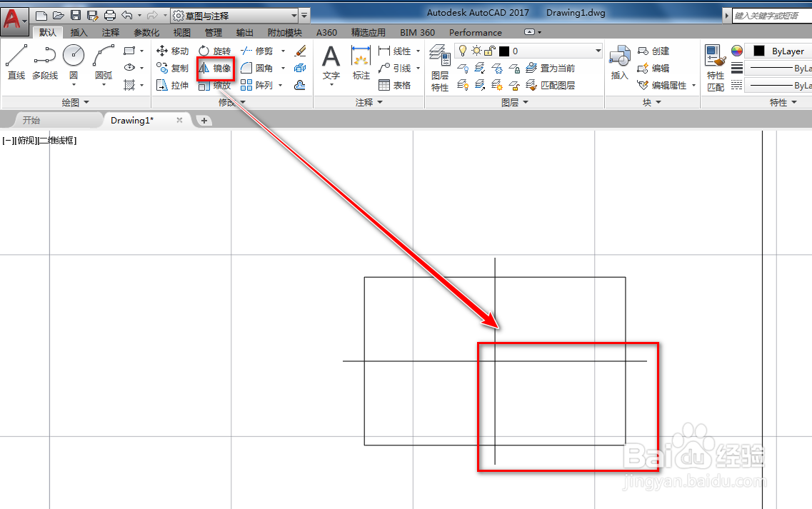The height and width of the screenshot is (509, 812).
Task: Click 线性 dimension button
Action: point(395,51)
